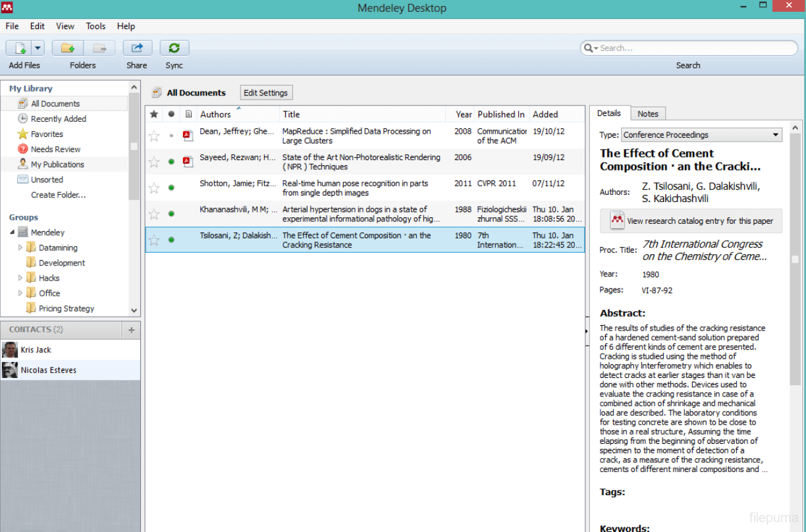This screenshot has height=532, width=806.
Task: Toggle read status dot for Shotton paper
Action: (171, 188)
